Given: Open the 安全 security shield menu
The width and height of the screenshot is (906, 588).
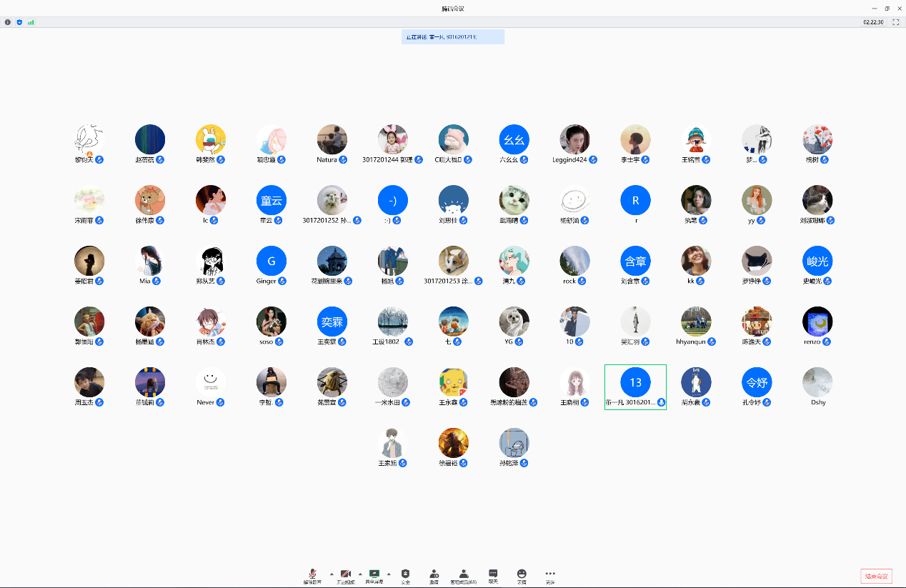Looking at the screenshot, I should tap(405, 576).
